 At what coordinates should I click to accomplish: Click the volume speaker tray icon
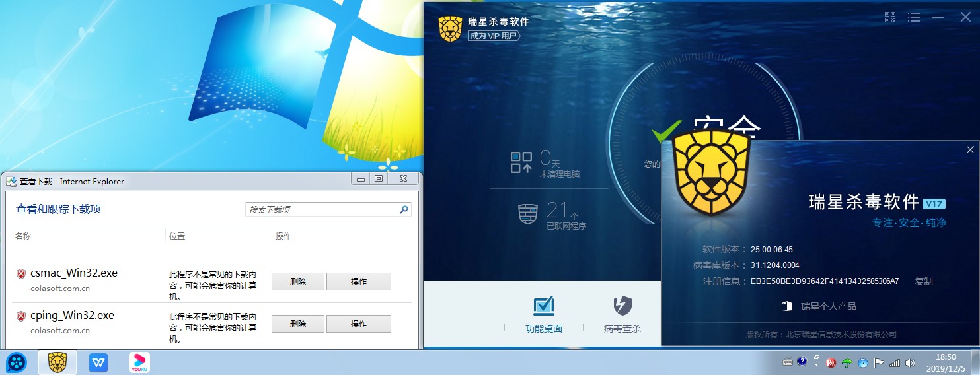tap(910, 362)
